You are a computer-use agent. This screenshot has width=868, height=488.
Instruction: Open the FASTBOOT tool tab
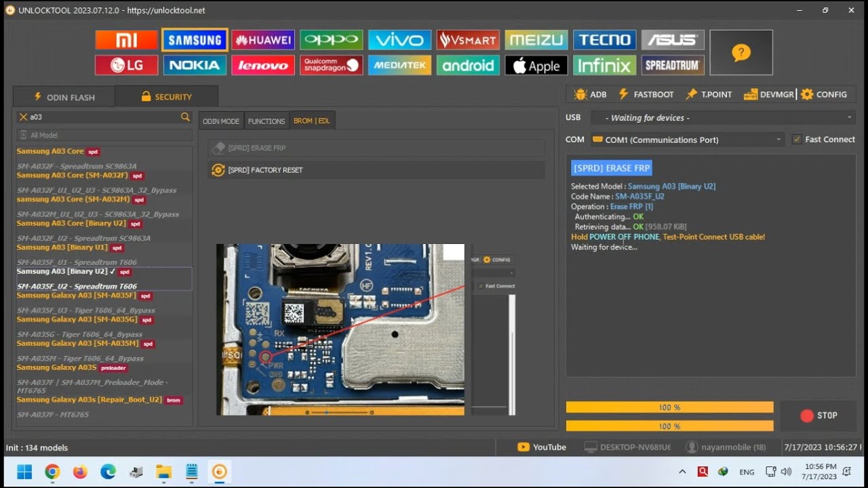coord(646,95)
